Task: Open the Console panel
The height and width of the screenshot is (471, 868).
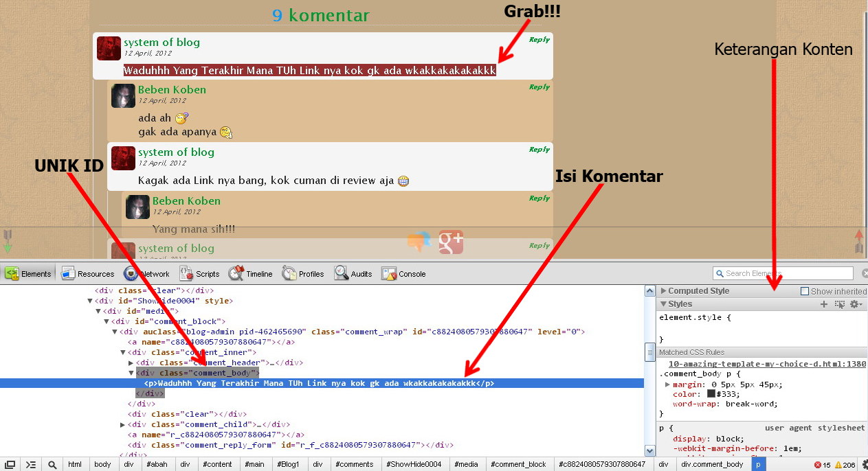Action: tap(403, 274)
